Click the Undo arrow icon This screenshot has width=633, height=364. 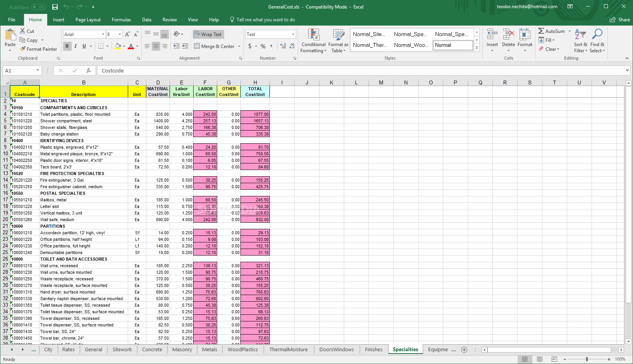coord(66,7)
